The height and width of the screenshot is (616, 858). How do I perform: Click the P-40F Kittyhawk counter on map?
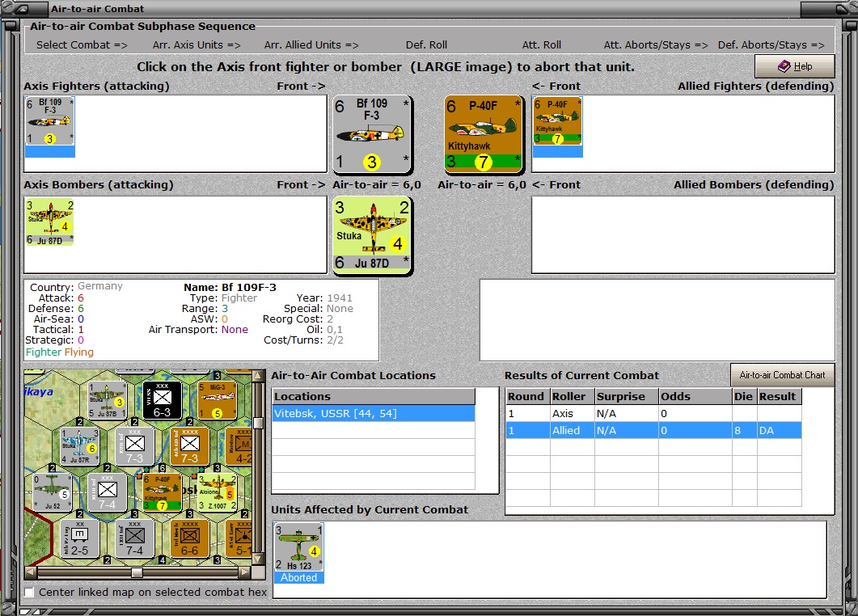tap(162, 492)
